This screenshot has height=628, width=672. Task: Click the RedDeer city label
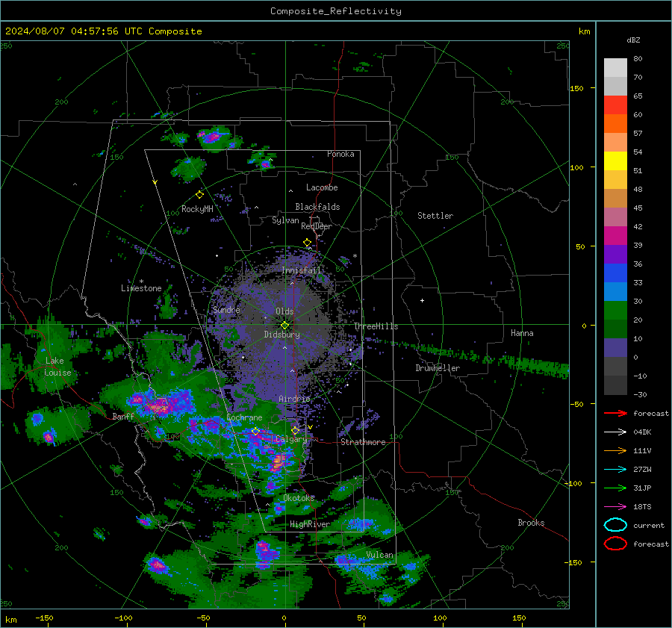(x=317, y=226)
